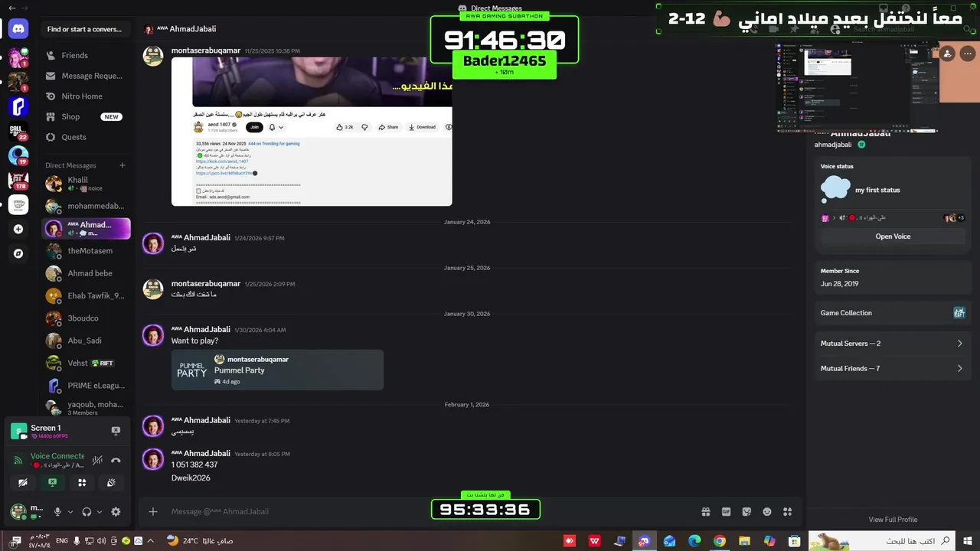
Task: Open Discord user settings gear
Action: pos(116,512)
